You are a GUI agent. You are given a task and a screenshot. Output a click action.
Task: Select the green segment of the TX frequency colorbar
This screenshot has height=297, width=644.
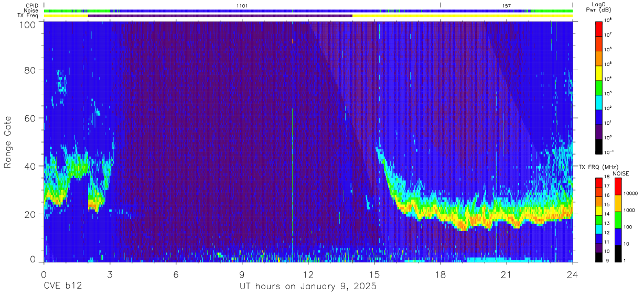pos(599,219)
